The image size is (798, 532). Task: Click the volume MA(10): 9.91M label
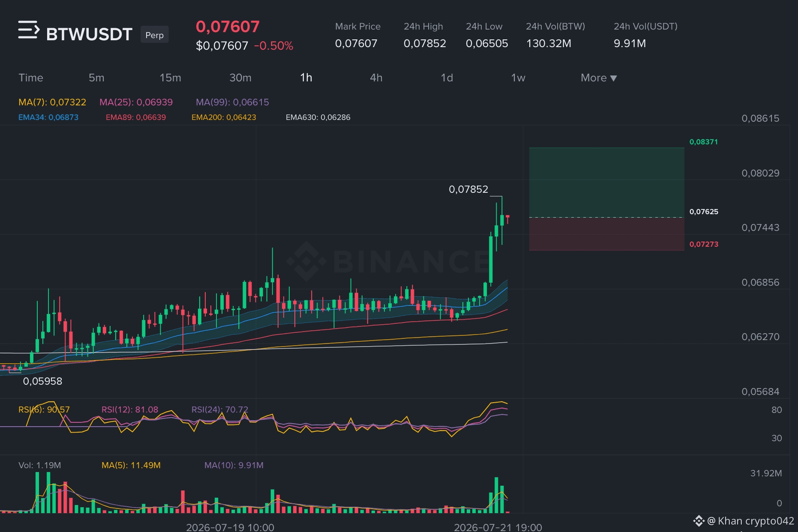[x=234, y=465]
